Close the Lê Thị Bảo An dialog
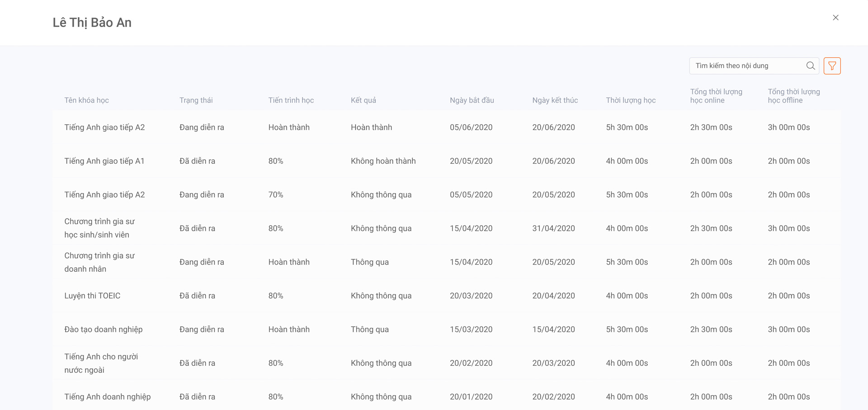This screenshot has height=410, width=868. point(835,18)
